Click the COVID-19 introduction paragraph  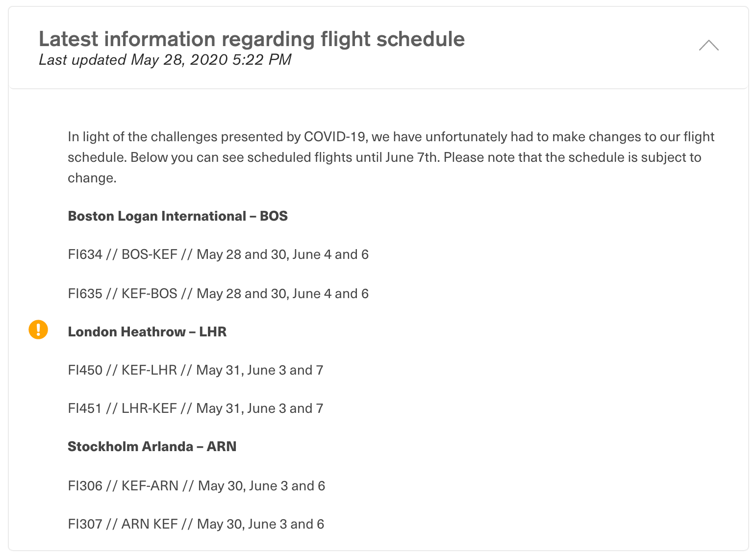(391, 157)
